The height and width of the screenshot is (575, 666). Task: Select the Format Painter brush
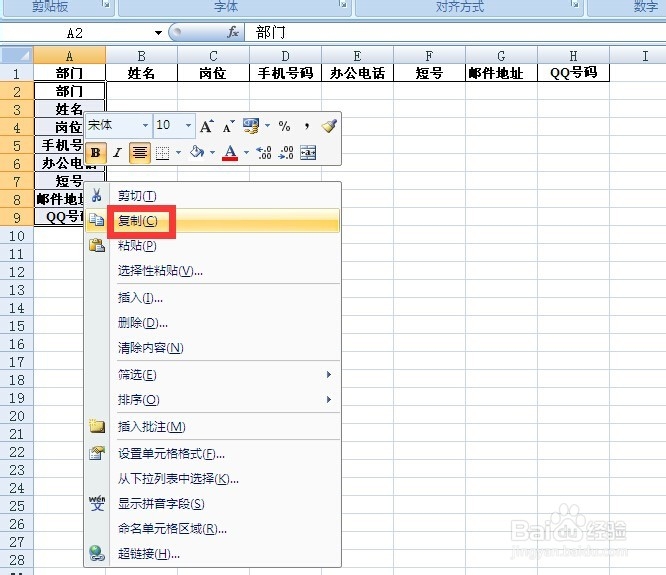pos(329,126)
